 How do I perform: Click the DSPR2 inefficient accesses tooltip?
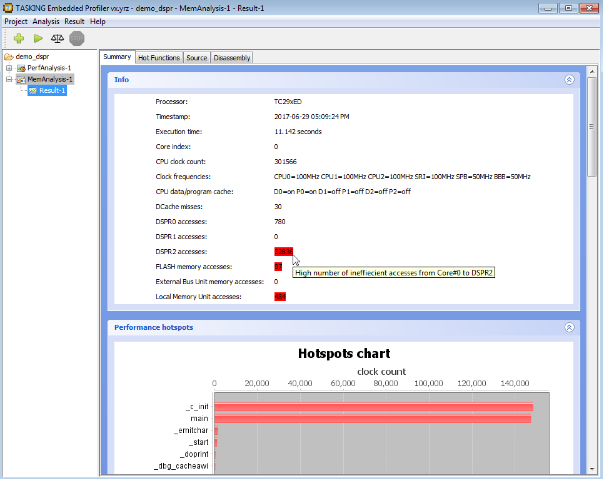pos(393,273)
